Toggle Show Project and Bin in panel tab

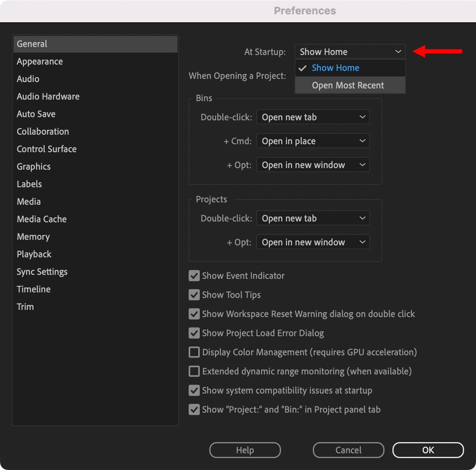[x=194, y=410]
